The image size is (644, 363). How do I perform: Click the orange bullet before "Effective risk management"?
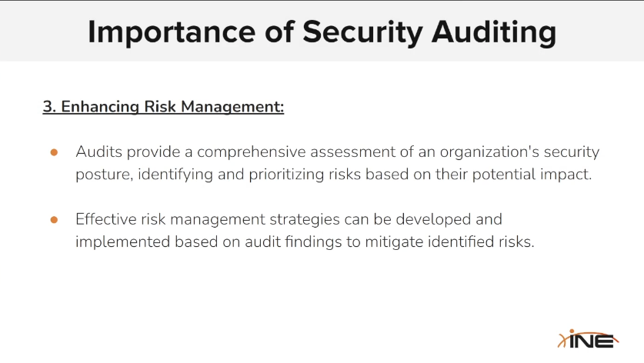pyautogui.click(x=55, y=220)
